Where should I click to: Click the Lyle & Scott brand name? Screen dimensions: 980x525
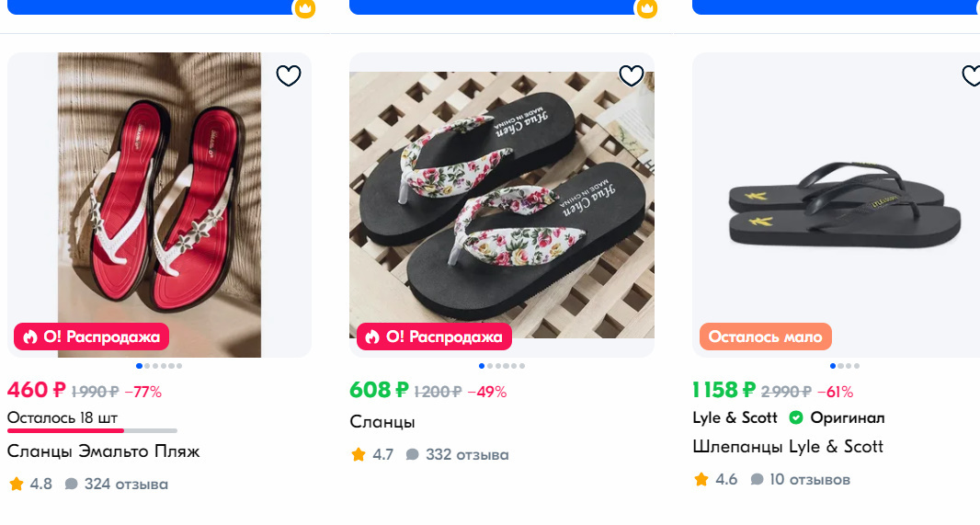pyautogui.click(x=735, y=417)
